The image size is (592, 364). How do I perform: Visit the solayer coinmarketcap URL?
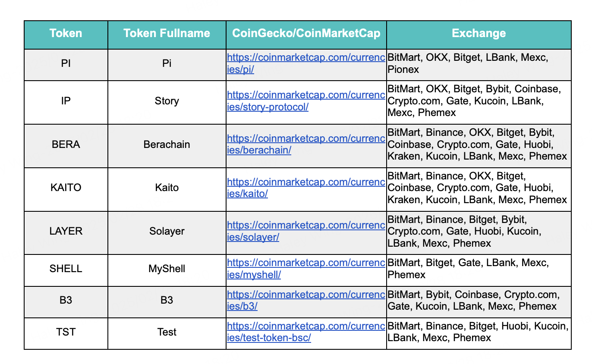point(306,232)
